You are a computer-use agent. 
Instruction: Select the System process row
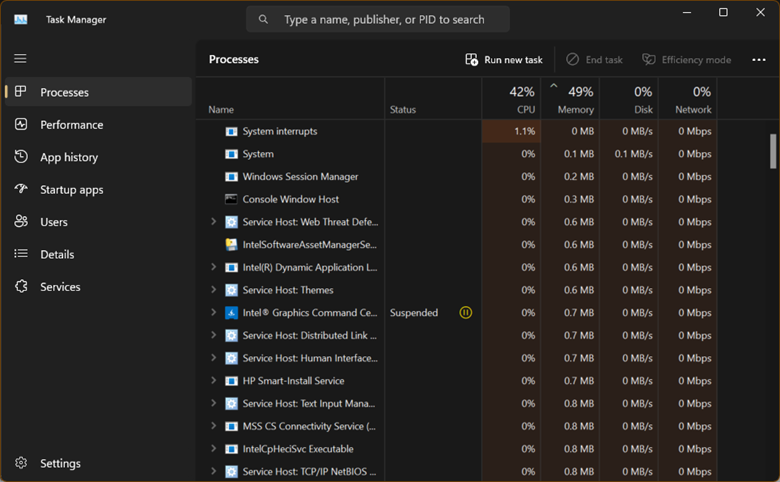(457, 154)
